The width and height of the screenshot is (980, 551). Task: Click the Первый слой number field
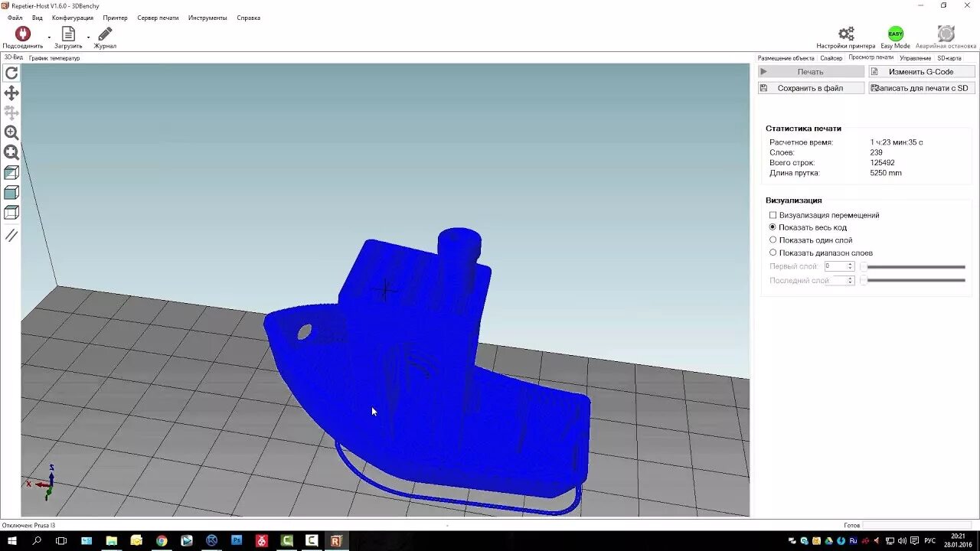pos(835,266)
